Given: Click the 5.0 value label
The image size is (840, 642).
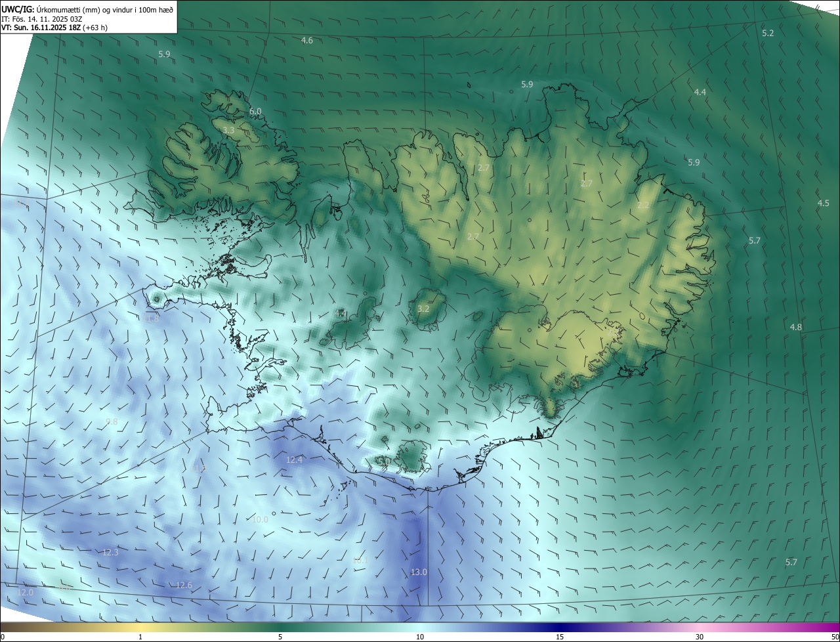Looking at the screenshot, I should [384, 461].
